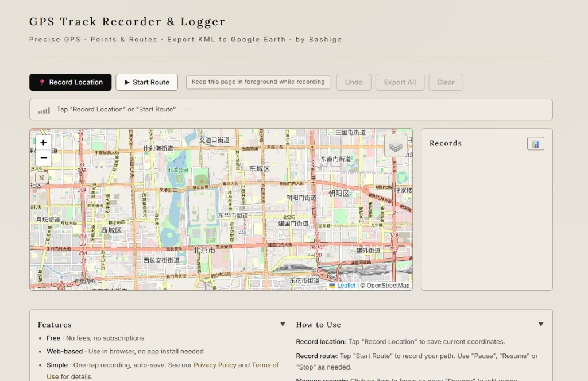588x381 pixels.
Task: Start recording a route
Action: coord(146,82)
